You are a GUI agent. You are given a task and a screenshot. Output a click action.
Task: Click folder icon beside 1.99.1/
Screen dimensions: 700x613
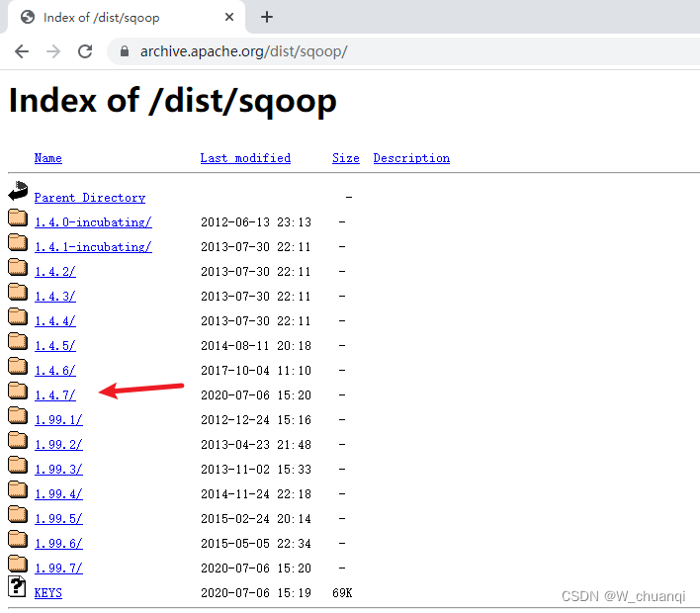pyautogui.click(x=18, y=415)
